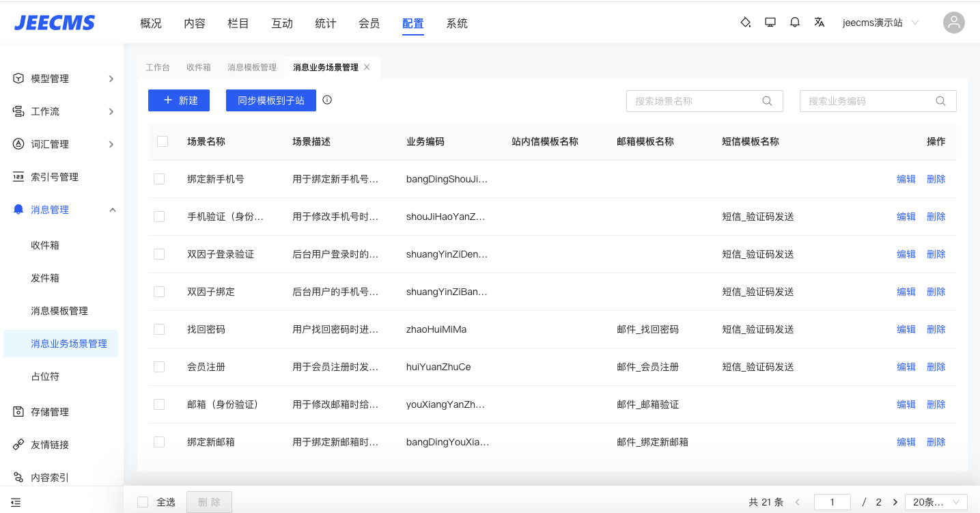Switch to the 消息模板管理 tab

[252, 68]
